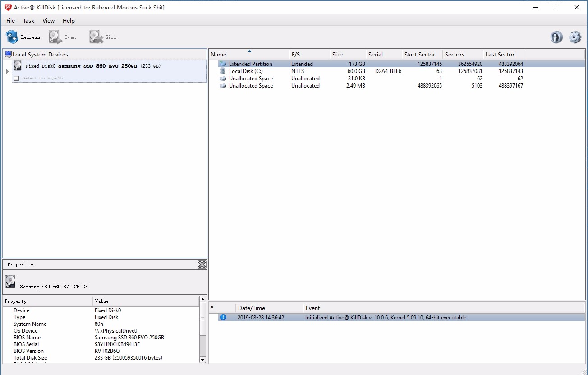Open the Task menu
Viewport: 588px width, 375px height.
pos(29,21)
